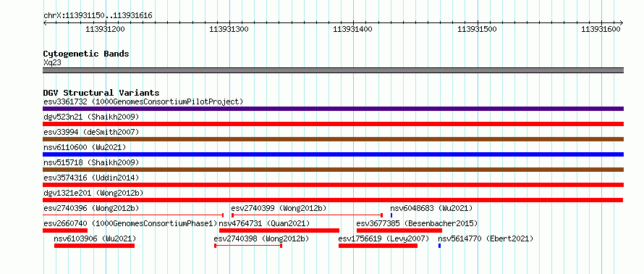Open esv3574316 (Uddin2014) variant label
644x274 pixels.
(91, 178)
